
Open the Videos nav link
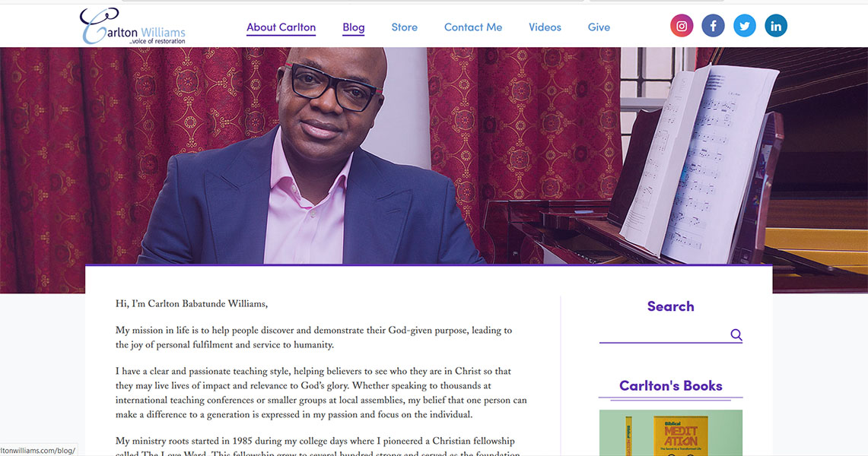[x=545, y=27]
